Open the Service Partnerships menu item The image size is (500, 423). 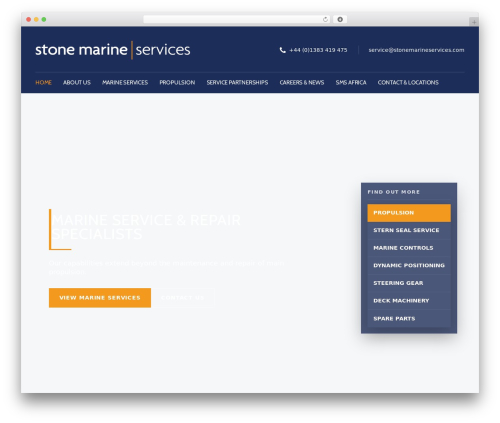coord(237,82)
